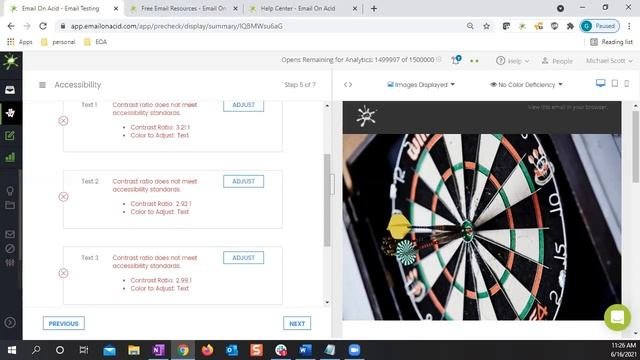Click the accessibility results scrollbar thumb

[327, 200]
